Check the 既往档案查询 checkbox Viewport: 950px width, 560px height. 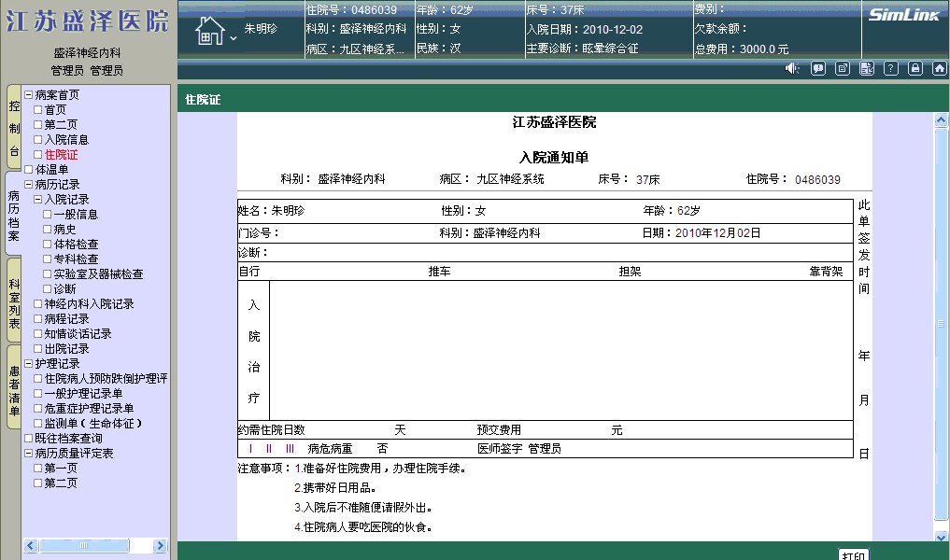28,439
